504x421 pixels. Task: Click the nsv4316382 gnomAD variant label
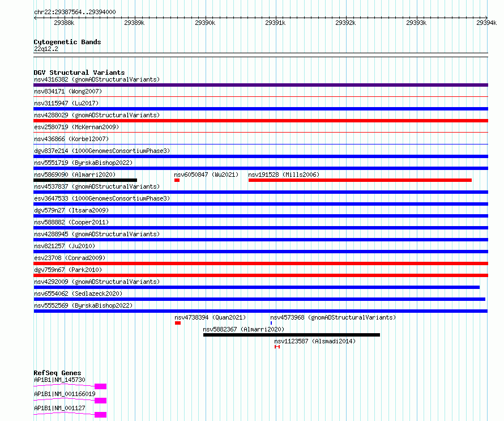click(x=97, y=79)
